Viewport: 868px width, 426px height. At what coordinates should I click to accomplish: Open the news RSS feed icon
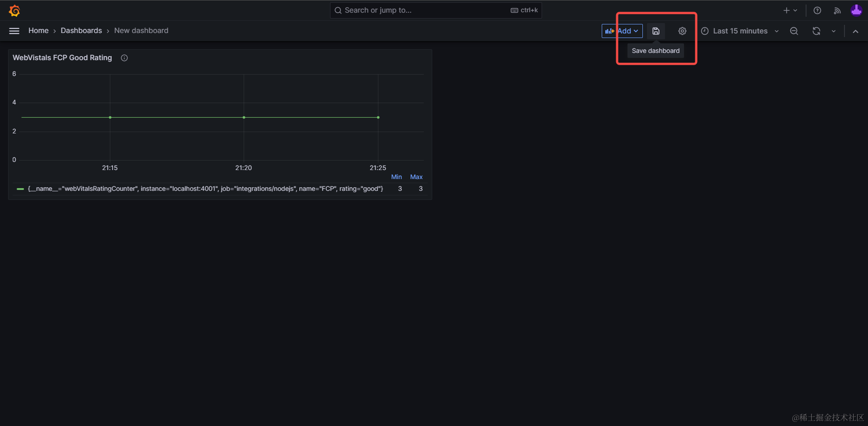837,10
